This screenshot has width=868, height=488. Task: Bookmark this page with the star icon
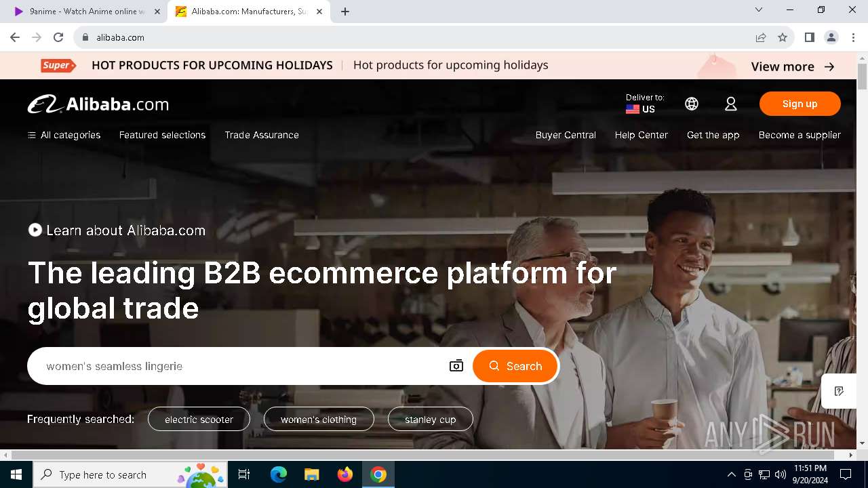point(783,37)
